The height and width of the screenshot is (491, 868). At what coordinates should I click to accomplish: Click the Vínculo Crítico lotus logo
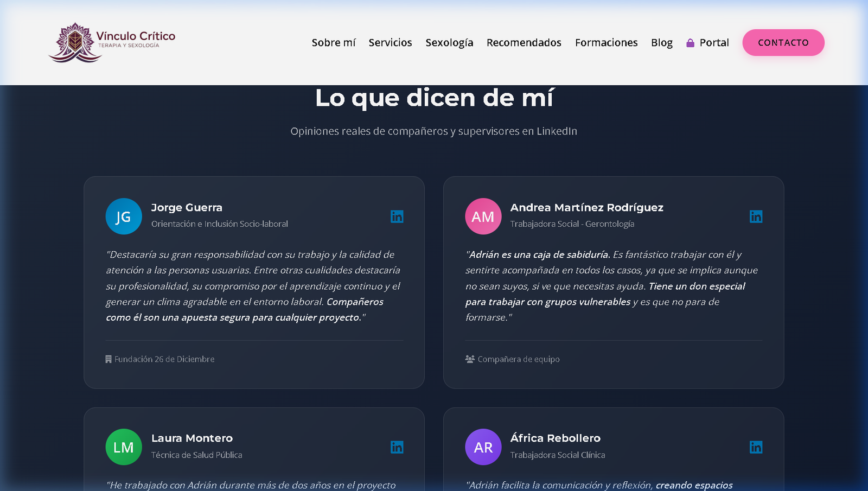(x=75, y=42)
